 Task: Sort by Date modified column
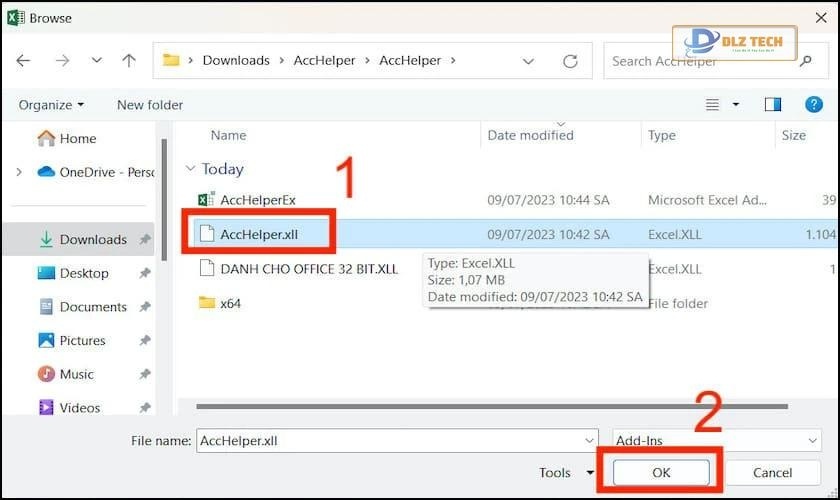click(530, 136)
